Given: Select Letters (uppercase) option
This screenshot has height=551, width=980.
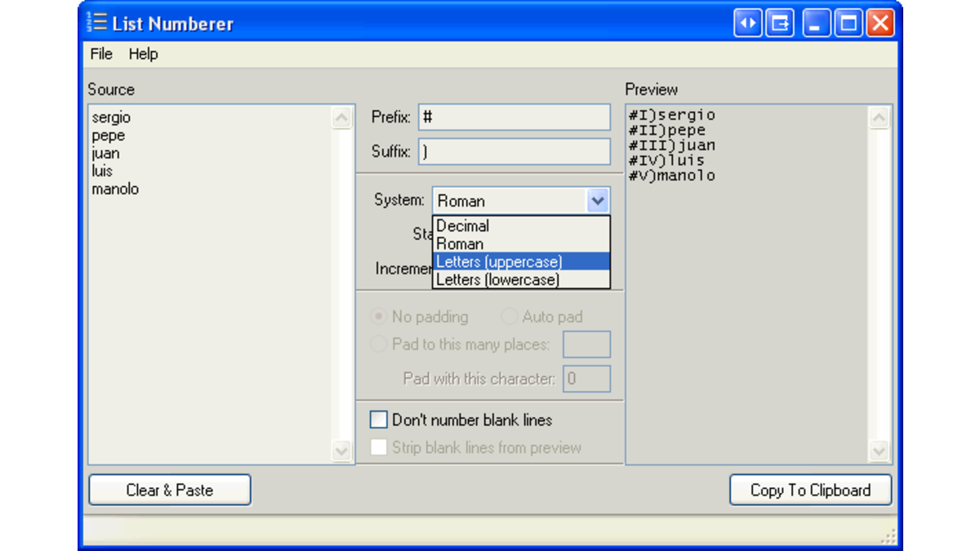Looking at the screenshot, I should pyautogui.click(x=521, y=262).
